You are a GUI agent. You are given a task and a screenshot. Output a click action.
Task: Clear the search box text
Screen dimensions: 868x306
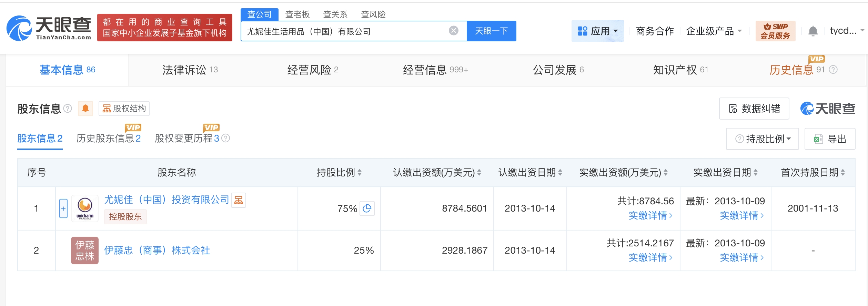pos(453,31)
